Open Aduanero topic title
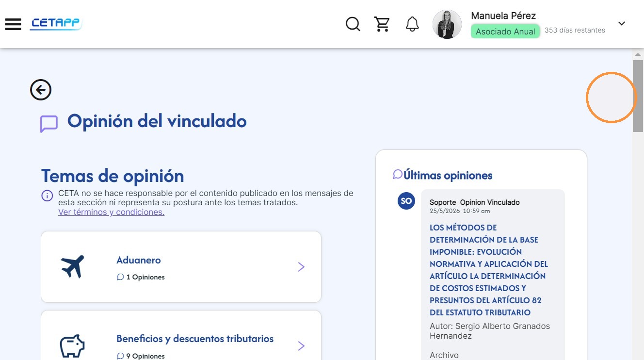Viewport: 644px width, 360px height. (x=139, y=260)
